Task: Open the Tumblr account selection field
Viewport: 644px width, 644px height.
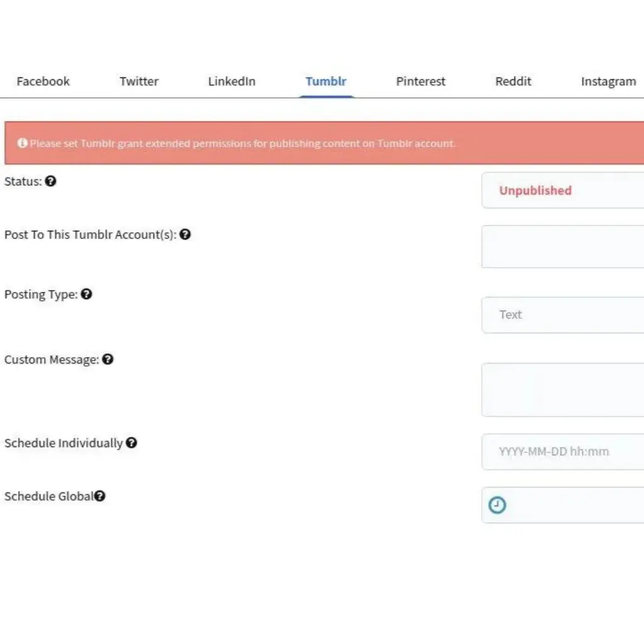Action: coord(562,247)
